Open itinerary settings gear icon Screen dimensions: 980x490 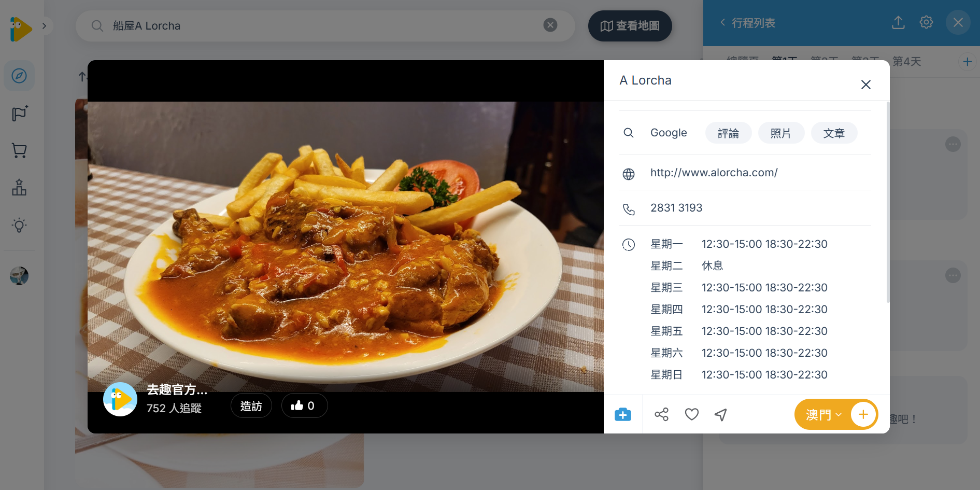click(926, 22)
